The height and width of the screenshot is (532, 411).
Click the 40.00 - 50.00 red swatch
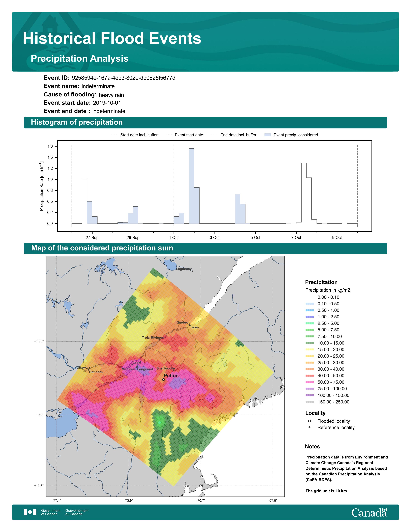point(310,376)
